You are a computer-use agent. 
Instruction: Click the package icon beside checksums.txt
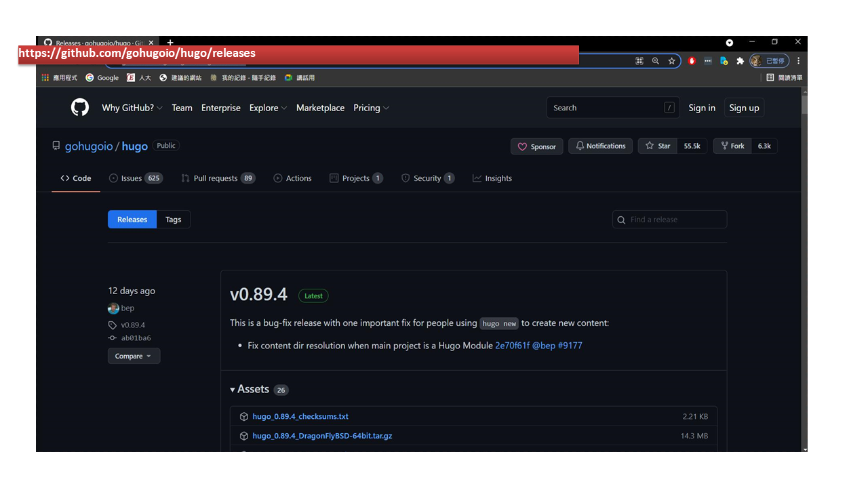244,417
